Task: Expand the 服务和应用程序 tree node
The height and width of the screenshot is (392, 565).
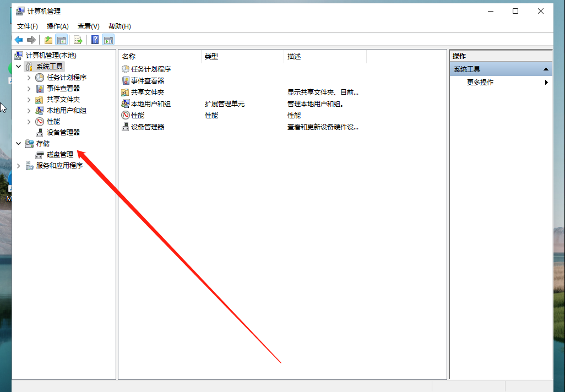Action: click(18, 165)
